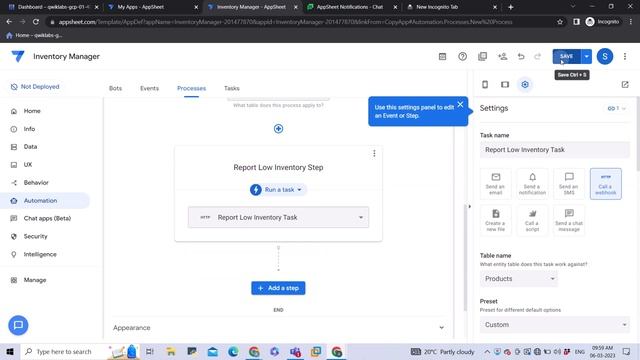
Task: Expand the Appearance section
Action: point(278,328)
